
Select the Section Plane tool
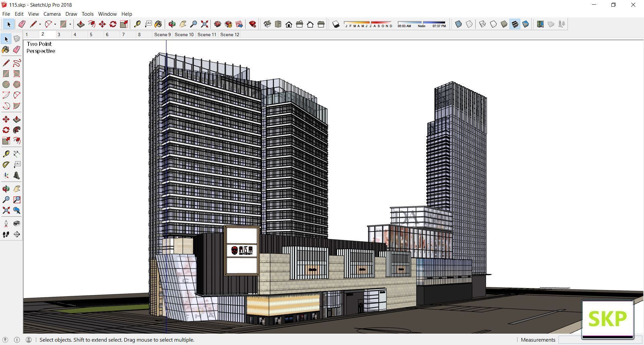point(17,234)
